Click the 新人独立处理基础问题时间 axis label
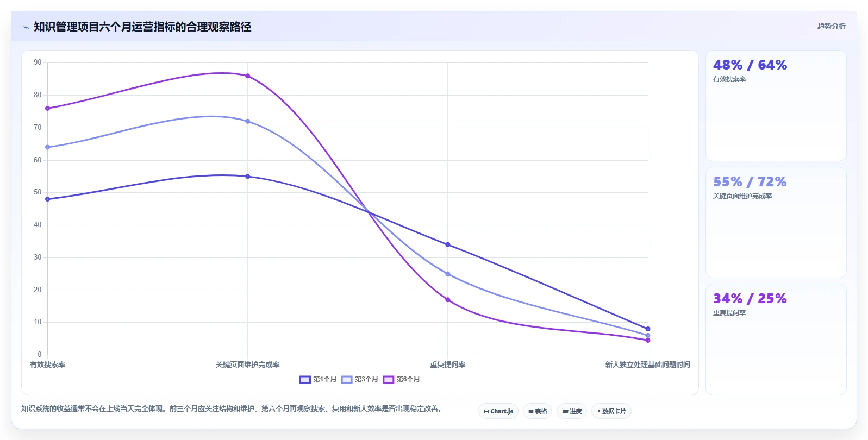Viewport: 868px width, 440px height. click(648, 364)
